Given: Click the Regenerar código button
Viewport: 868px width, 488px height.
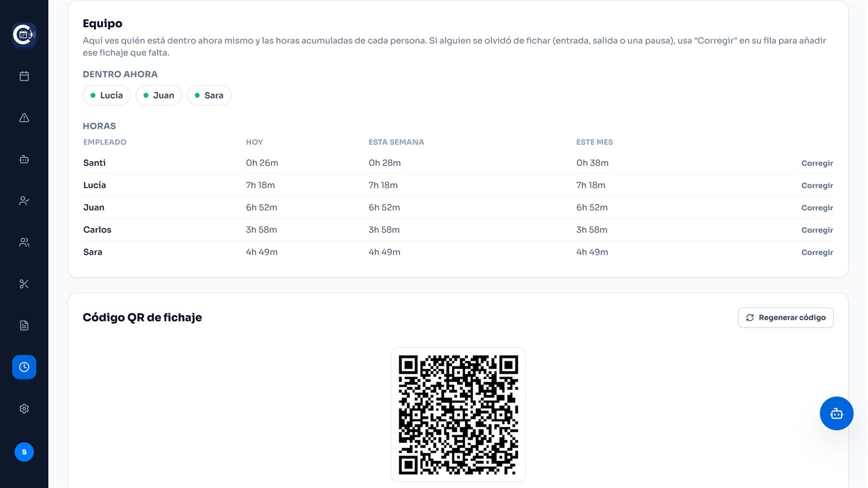Looking at the screenshot, I should click(x=786, y=318).
